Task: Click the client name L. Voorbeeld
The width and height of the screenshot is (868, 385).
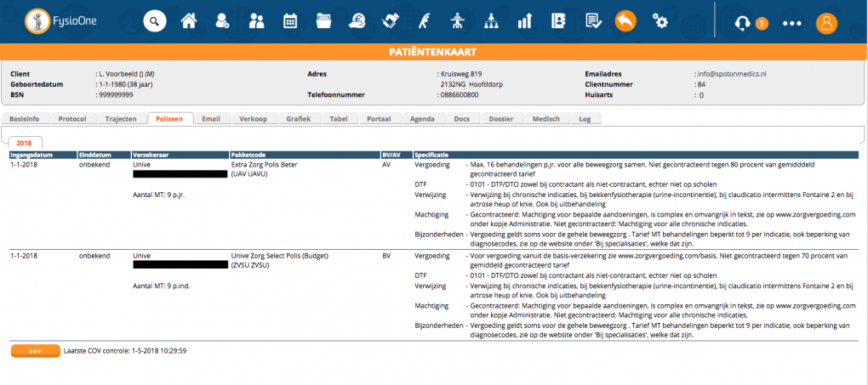Action: coord(118,74)
